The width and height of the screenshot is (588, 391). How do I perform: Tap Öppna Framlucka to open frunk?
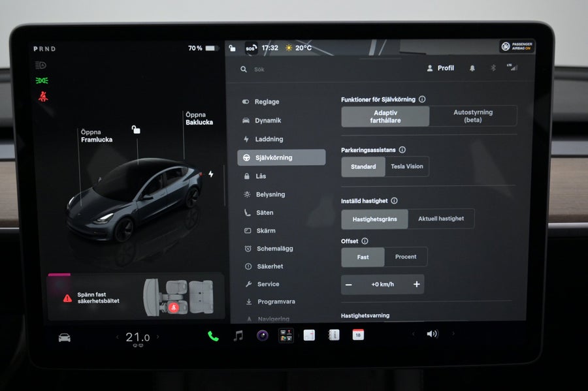click(x=97, y=136)
